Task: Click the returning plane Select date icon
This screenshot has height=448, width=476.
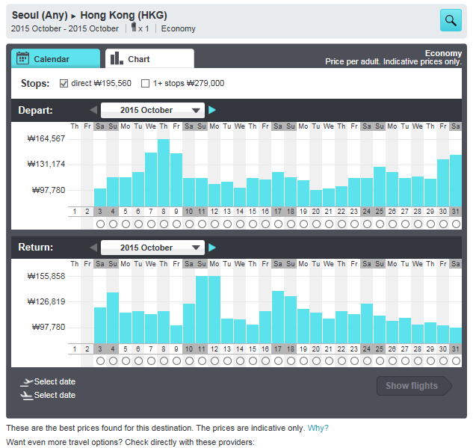Action: click(27, 396)
